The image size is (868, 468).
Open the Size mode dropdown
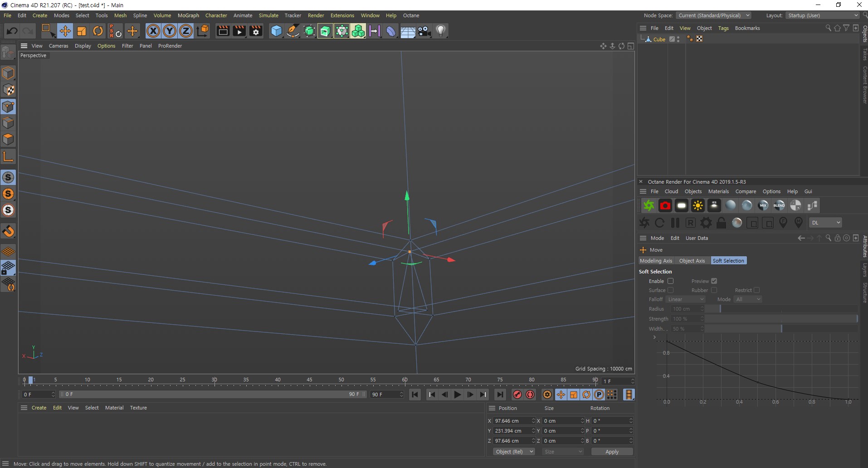point(563,452)
